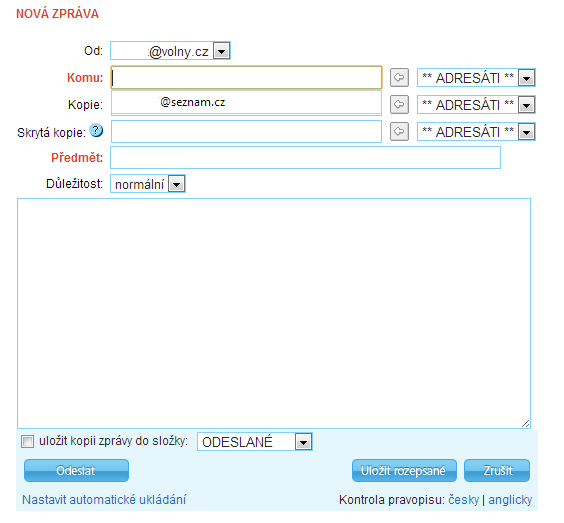
Task: Open Nastavit automatické ukládání link
Action: (104, 500)
